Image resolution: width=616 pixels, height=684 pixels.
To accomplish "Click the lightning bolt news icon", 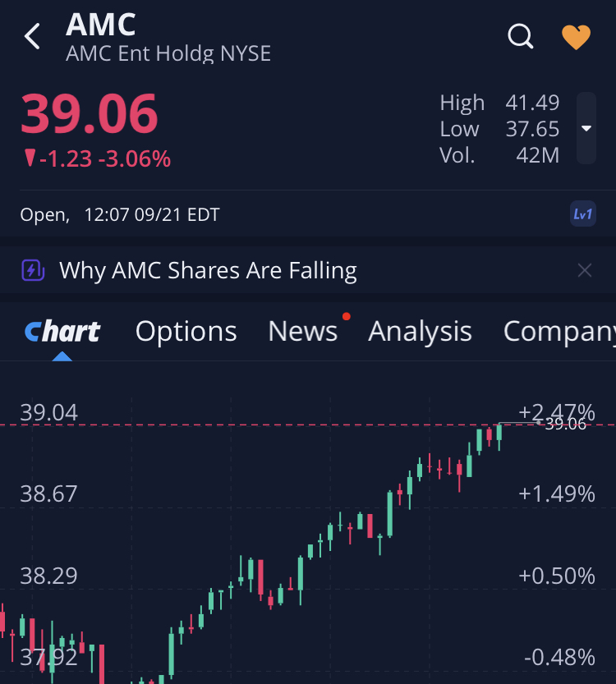I will coord(33,270).
